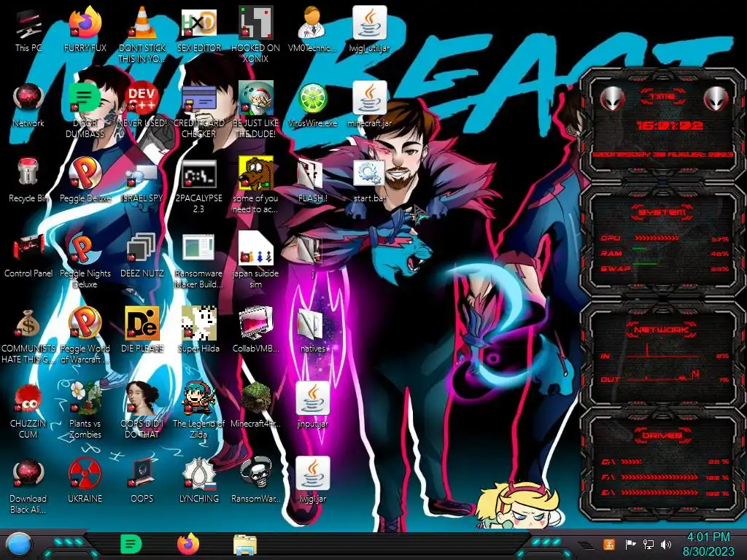Open the Start orb button
This screenshot has height=560, width=747.
[19, 545]
